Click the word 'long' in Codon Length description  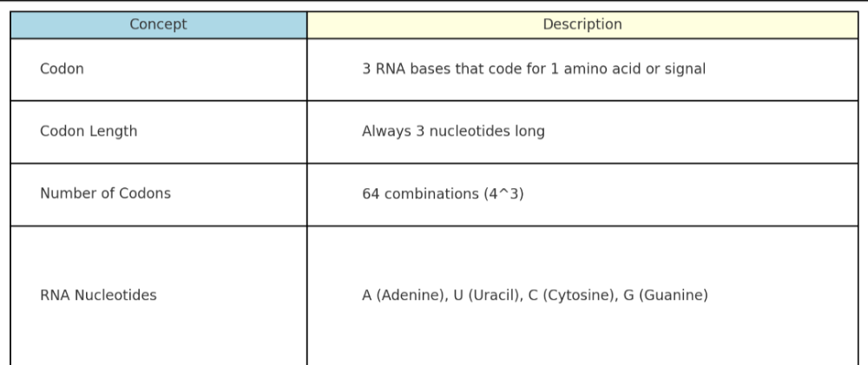pyautogui.click(x=529, y=132)
